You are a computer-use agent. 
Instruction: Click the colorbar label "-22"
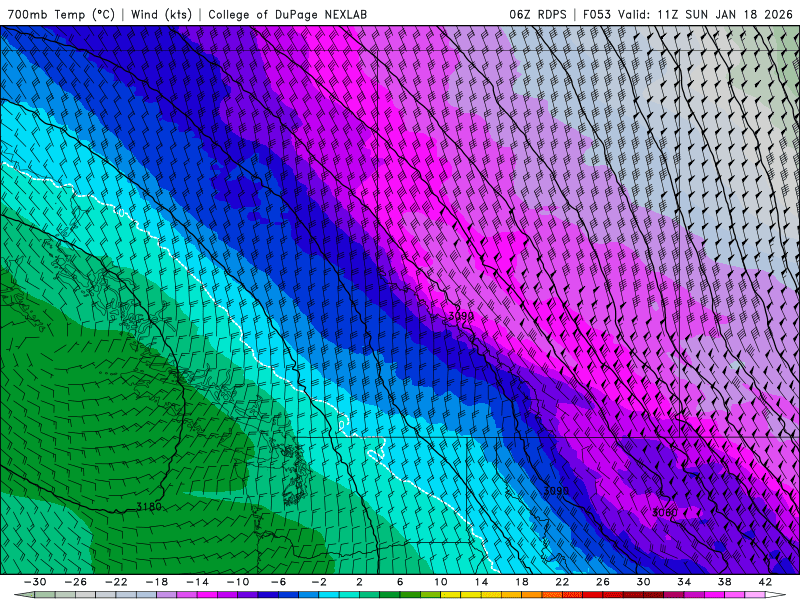click(x=116, y=582)
